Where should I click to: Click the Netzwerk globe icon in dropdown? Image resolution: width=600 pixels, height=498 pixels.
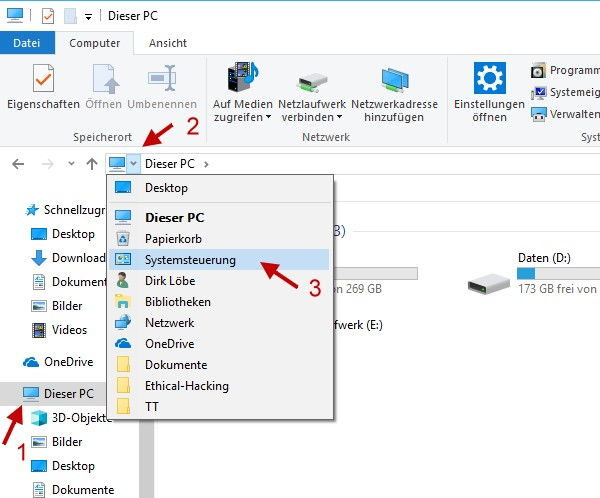(x=123, y=323)
